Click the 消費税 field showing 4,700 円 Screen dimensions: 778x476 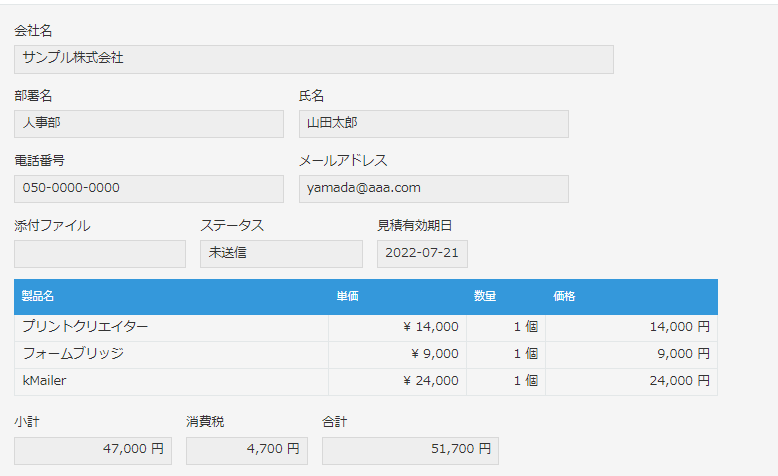click(246, 450)
